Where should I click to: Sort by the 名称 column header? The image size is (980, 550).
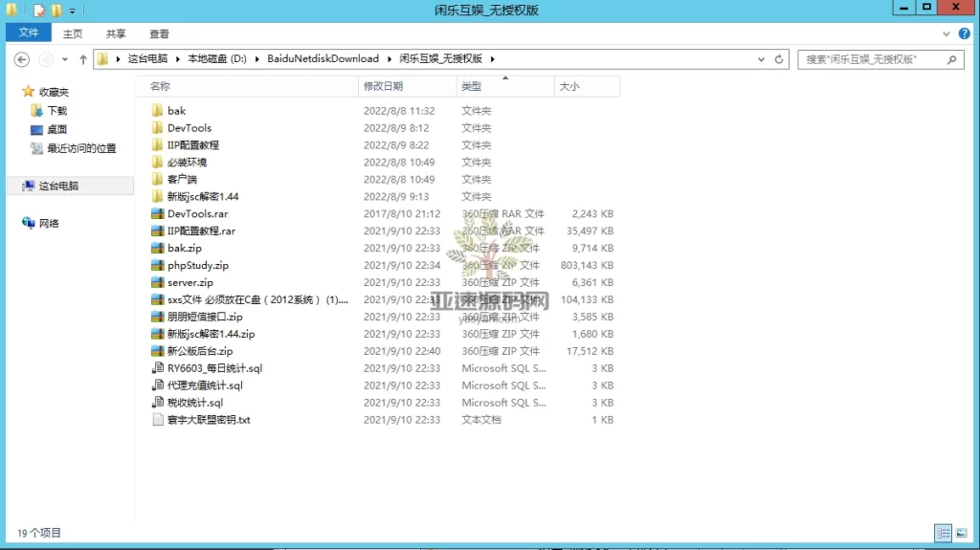(x=248, y=86)
